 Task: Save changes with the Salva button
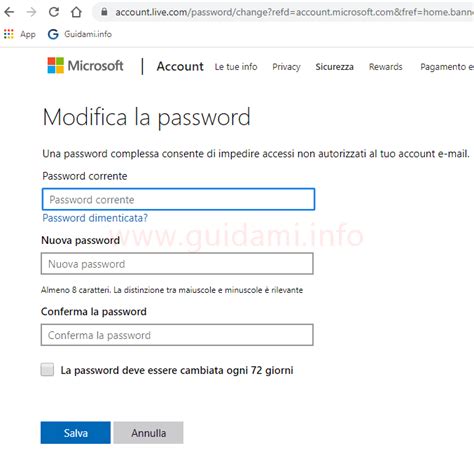click(x=76, y=433)
